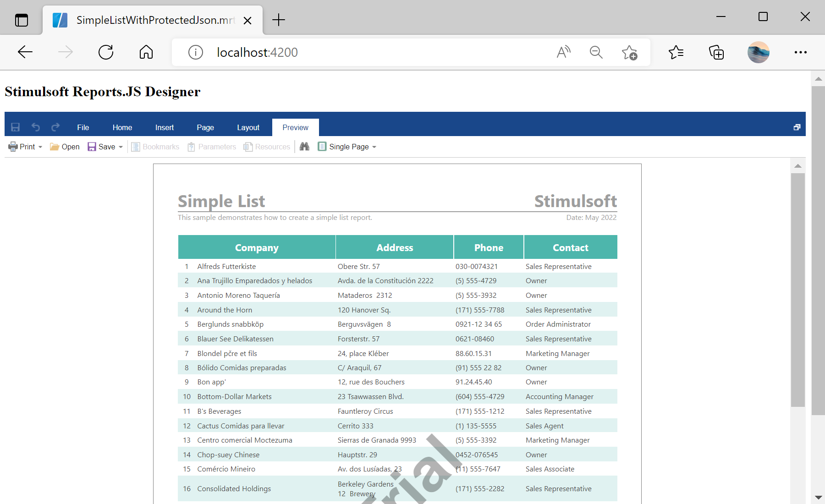Image resolution: width=825 pixels, height=504 pixels.
Task: Click the browser profile avatar
Action: click(x=759, y=52)
